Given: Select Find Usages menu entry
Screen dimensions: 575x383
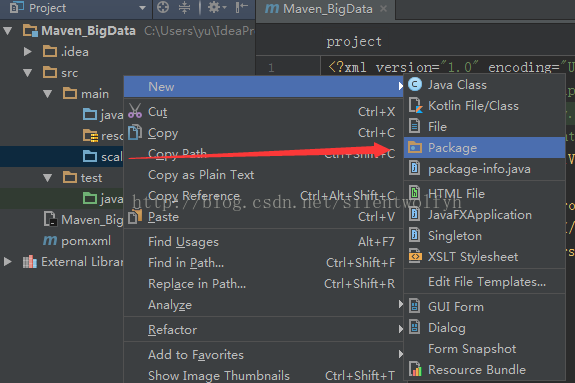Looking at the screenshot, I should [x=264, y=242].
